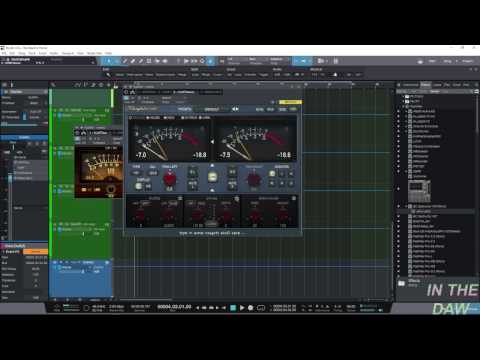Switch browser to the Effects tab
Screen dimensions: 480x360
pos(425,85)
